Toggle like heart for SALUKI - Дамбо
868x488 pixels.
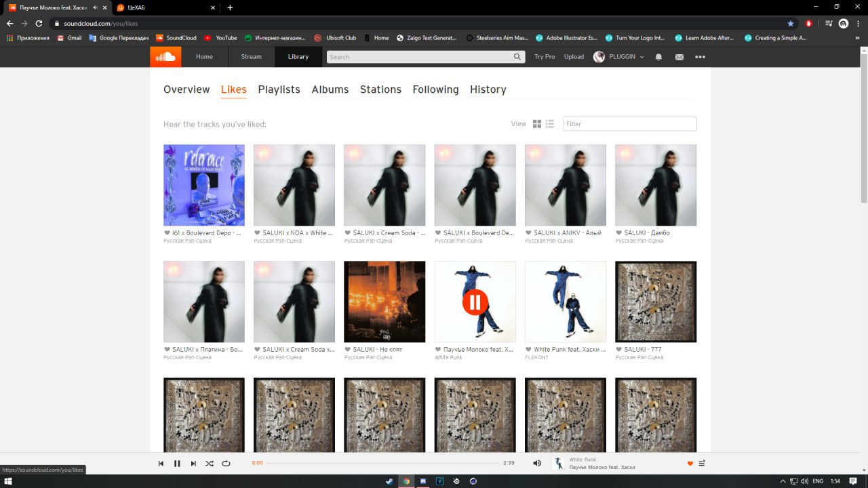click(619, 232)
